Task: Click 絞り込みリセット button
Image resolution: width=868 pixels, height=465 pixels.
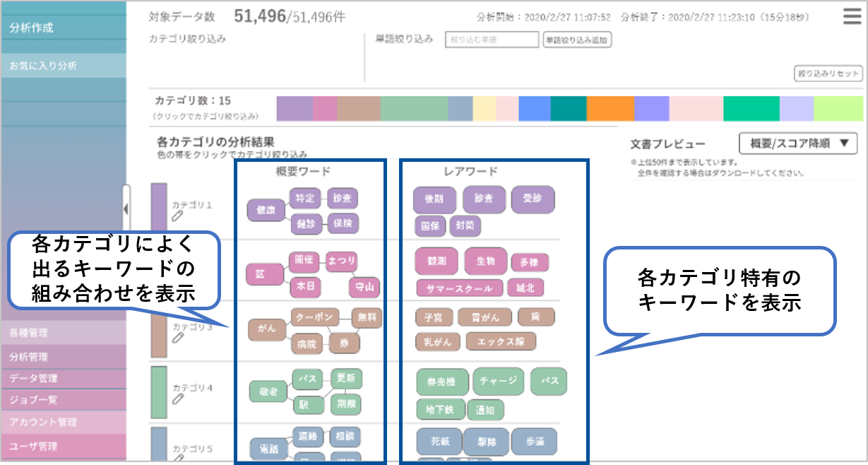Action: coord(828,73)
